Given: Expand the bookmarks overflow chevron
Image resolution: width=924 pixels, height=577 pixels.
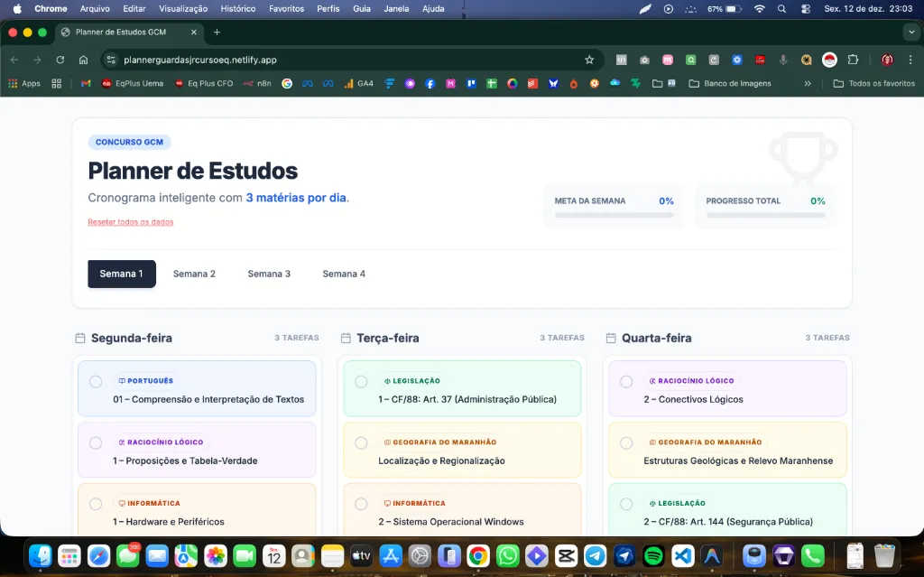Looking at the screenshot, I should [809, 82].
